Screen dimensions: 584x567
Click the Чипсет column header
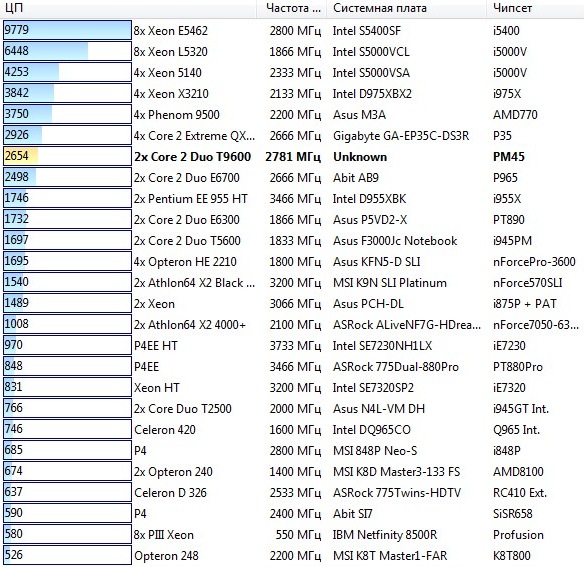[x=535, y=8]
